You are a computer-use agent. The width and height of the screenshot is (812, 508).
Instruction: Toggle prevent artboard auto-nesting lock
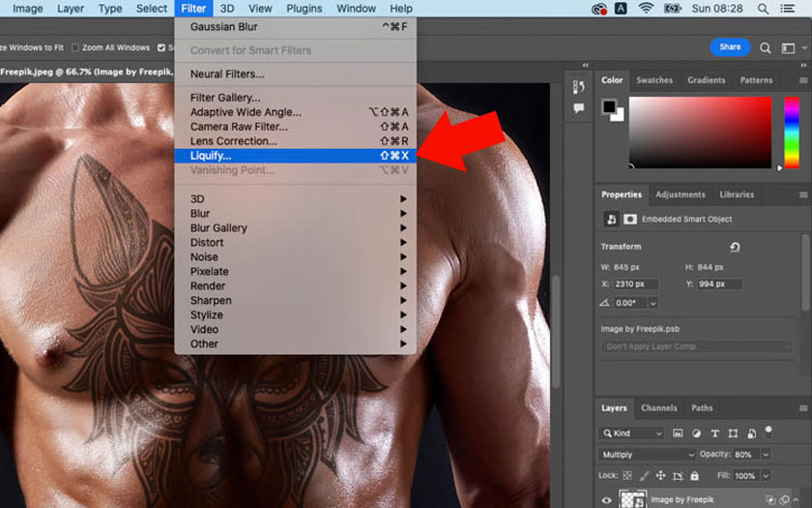pyautogui.click(x=678, y=476)
